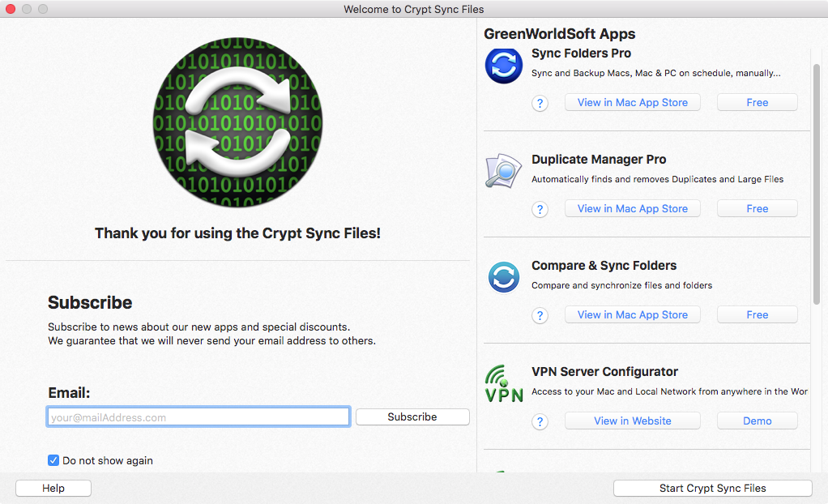The width and height of the screenshot is (828, 504).
Task: Click the Sync Folders Pro title
Action: [x=582, y=53]
